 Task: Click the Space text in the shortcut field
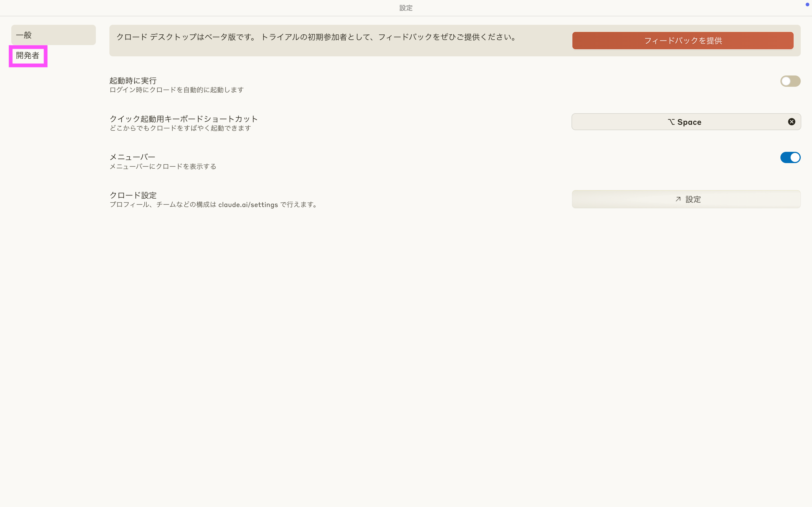pos(689,122)
